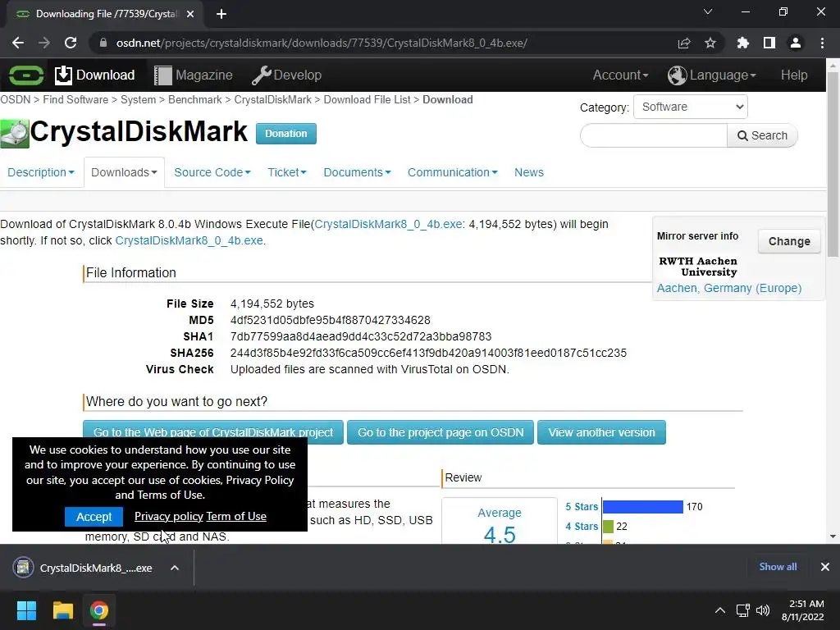Screen dimensions: 840x630
Task: Open File Explorer from taskbar
Action: tap(62, 610)
